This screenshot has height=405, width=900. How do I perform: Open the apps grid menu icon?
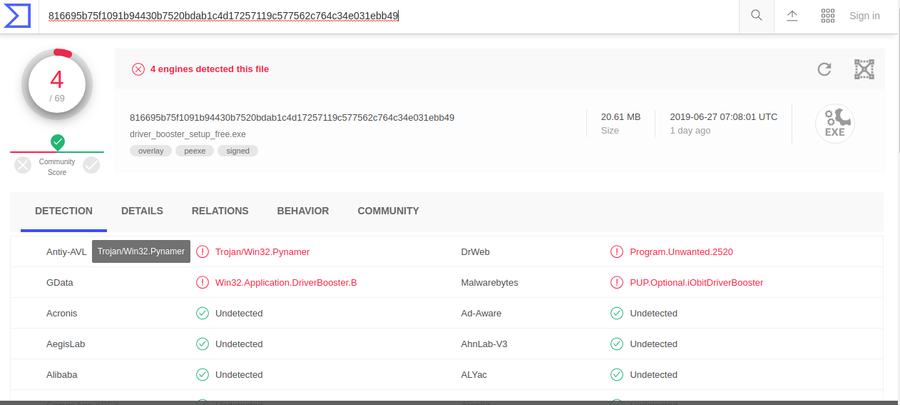pos(828,15)
